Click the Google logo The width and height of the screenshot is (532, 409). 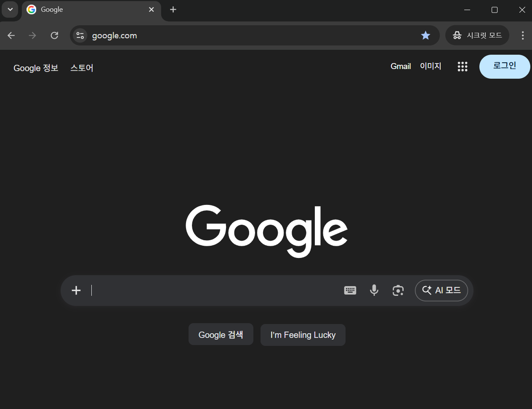[x=266, y=231]
